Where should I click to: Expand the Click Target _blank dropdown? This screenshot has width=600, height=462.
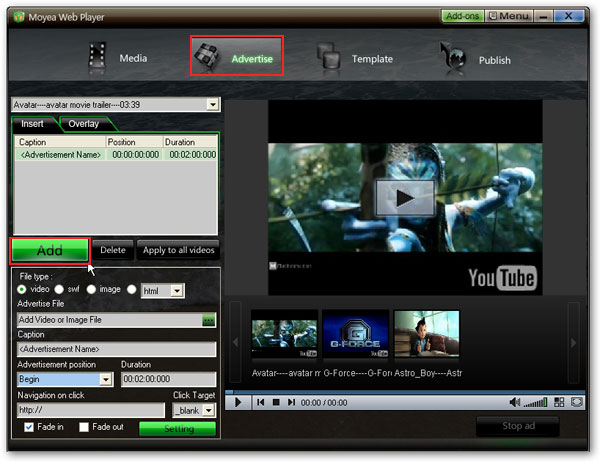[x=208, y=410]
